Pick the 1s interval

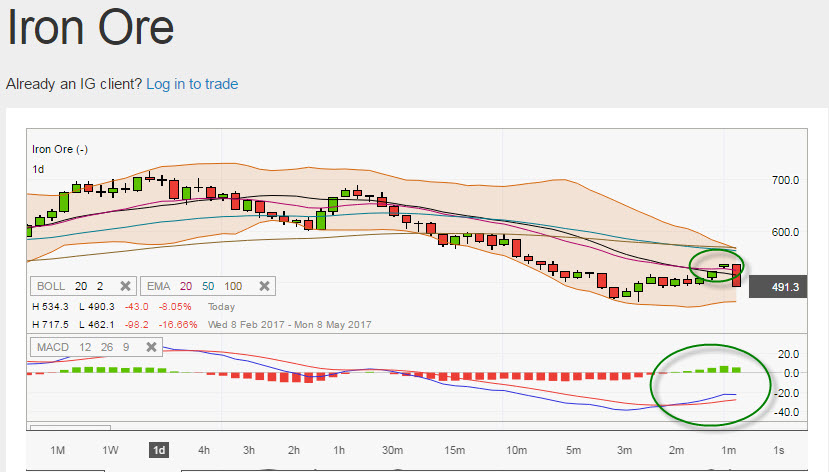[778, 450]
